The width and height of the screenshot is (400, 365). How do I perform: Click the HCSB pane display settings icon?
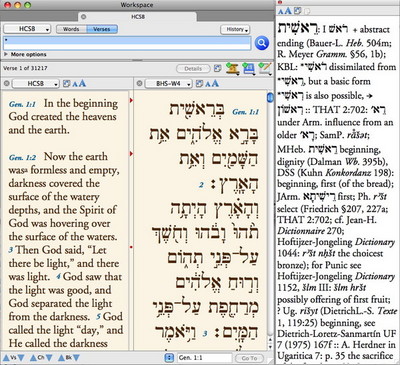(66, 84)
